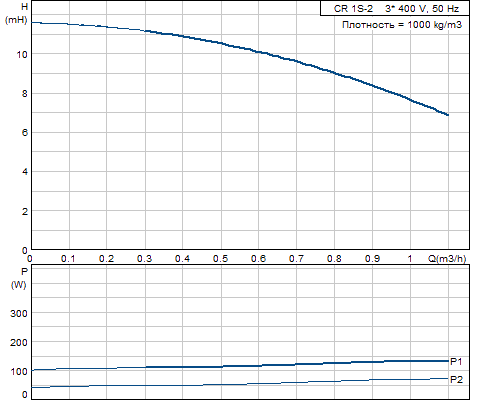Click the CR 1S-2 title box
Image resolution: width=500 pixels, height=400 pixels.
click(x=395, y=8)
